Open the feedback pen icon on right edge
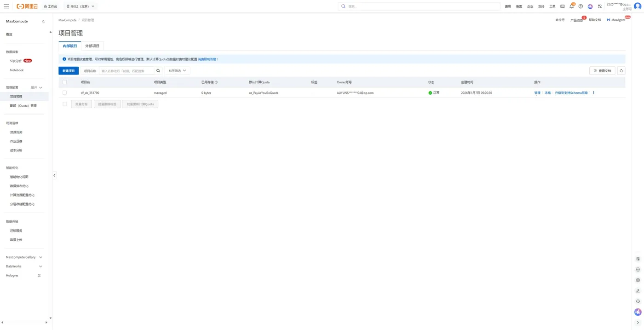 [638, 290]
